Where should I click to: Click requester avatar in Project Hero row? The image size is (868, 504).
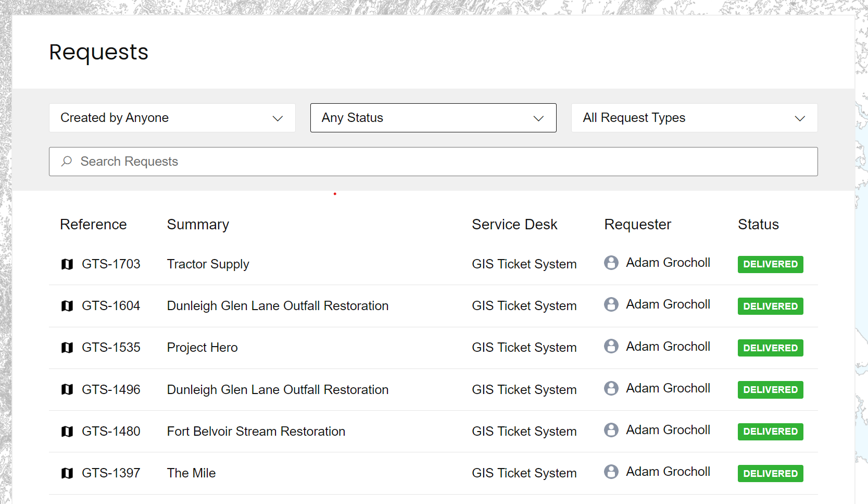(611, 347)
